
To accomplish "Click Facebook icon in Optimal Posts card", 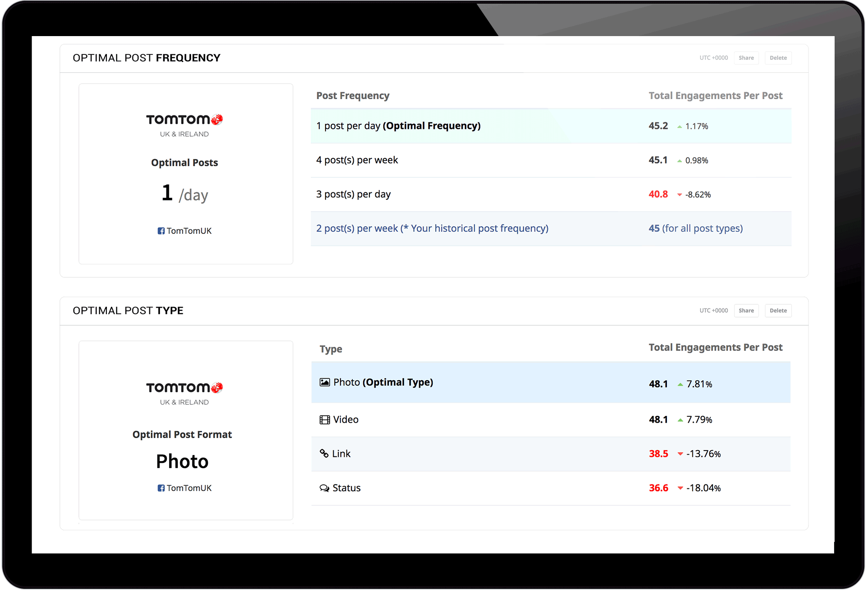I will coord(161,231).
